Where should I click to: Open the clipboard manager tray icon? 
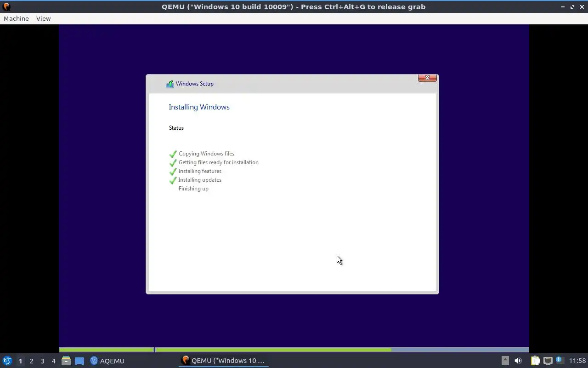(535, 361)
